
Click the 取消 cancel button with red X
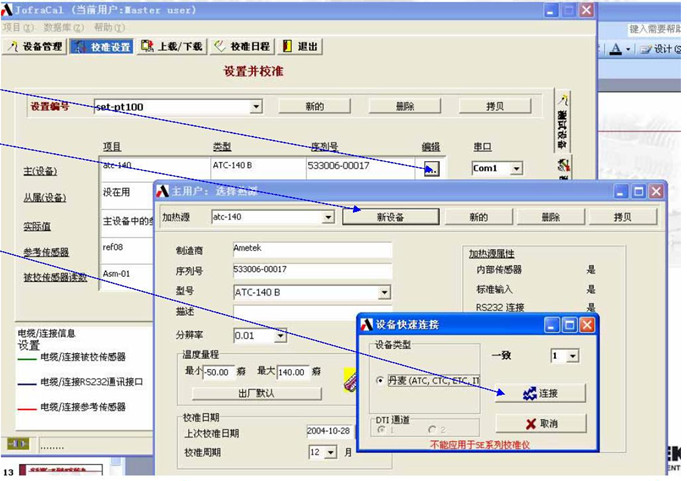click(x=540, y=424)
